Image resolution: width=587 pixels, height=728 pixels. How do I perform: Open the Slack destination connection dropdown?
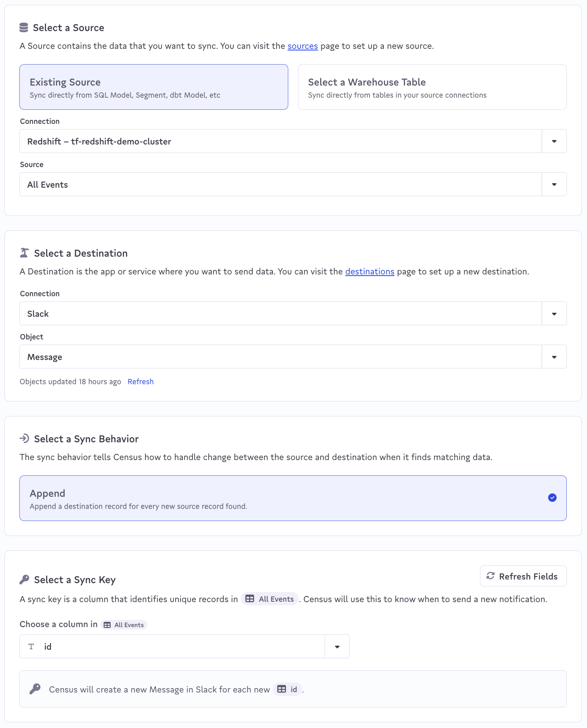pyautogui.click(x=554, y=314)
